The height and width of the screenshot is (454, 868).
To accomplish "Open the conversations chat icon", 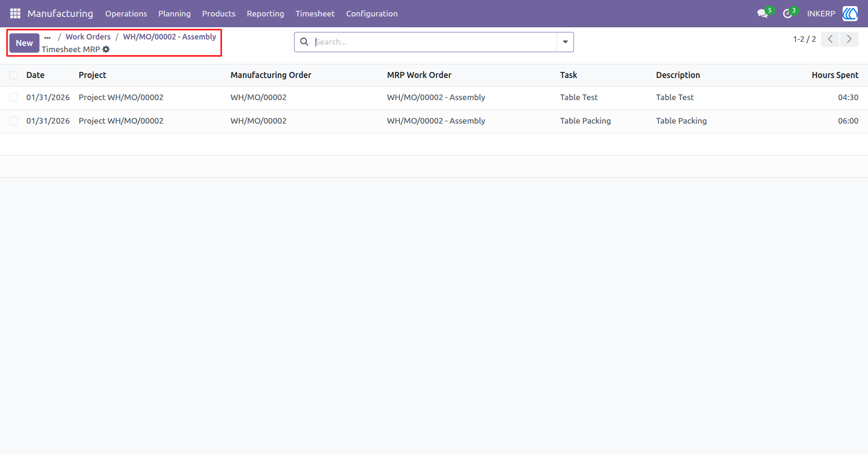I will 762,14.
